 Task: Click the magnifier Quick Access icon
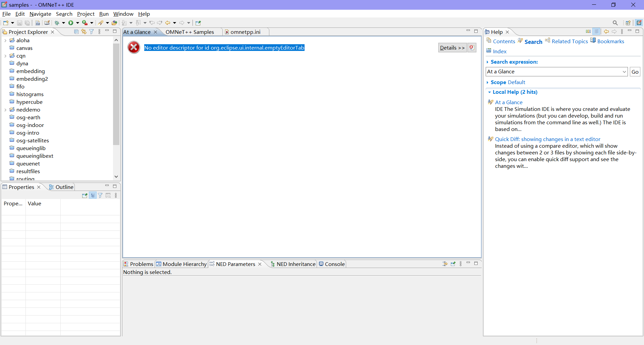coord(615,23)
